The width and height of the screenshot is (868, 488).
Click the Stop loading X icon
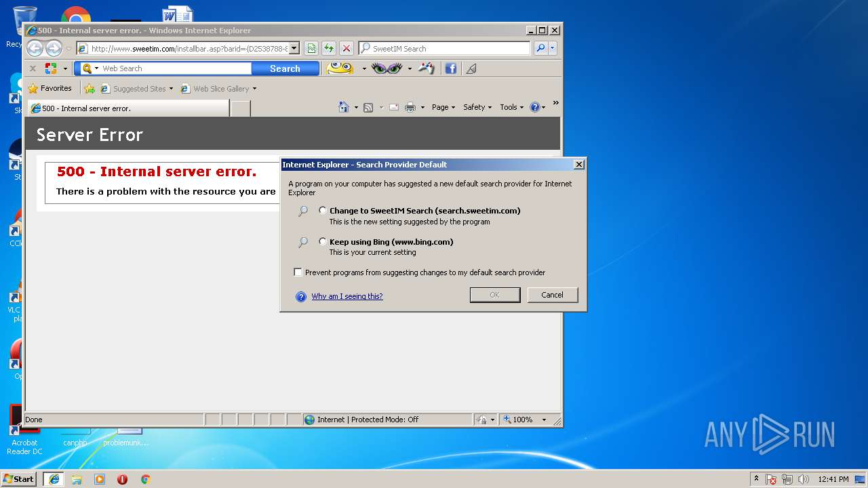pos(347,48)
